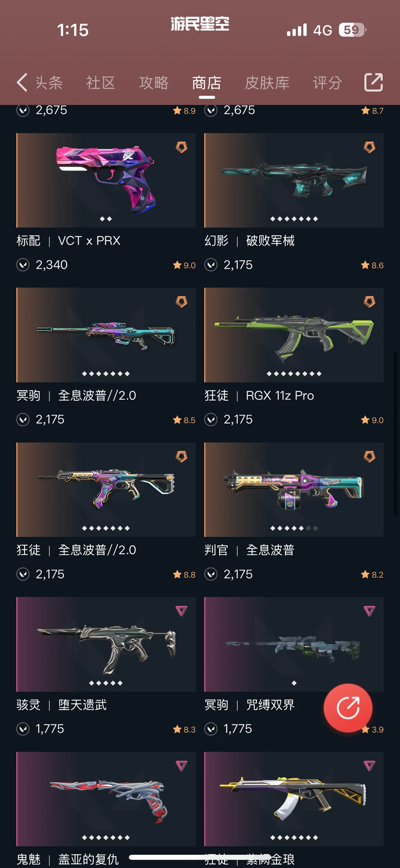Screen dimensions: 400x868
Task: Open the 社区 tab
Action: point(101,83)
